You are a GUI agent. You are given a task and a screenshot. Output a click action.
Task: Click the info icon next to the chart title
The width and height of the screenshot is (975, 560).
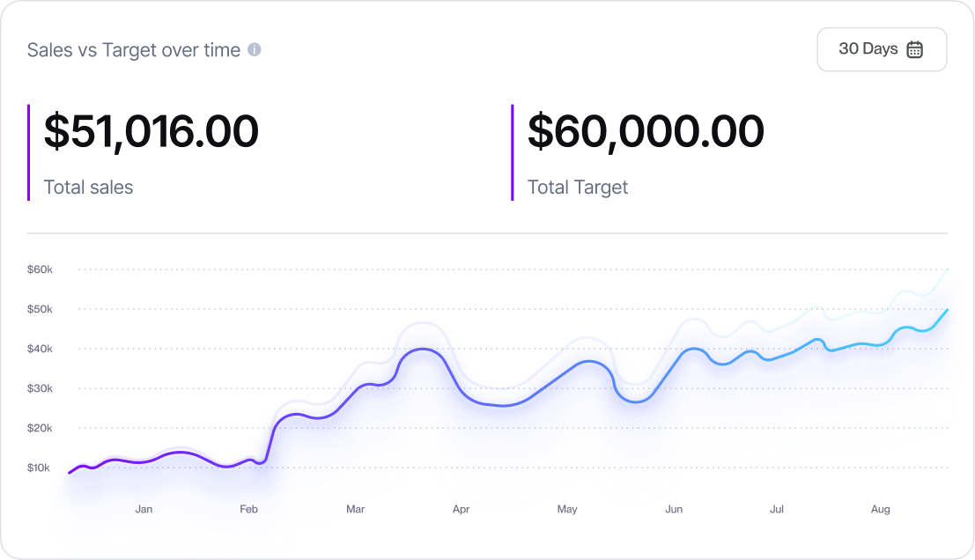[255, 50]
